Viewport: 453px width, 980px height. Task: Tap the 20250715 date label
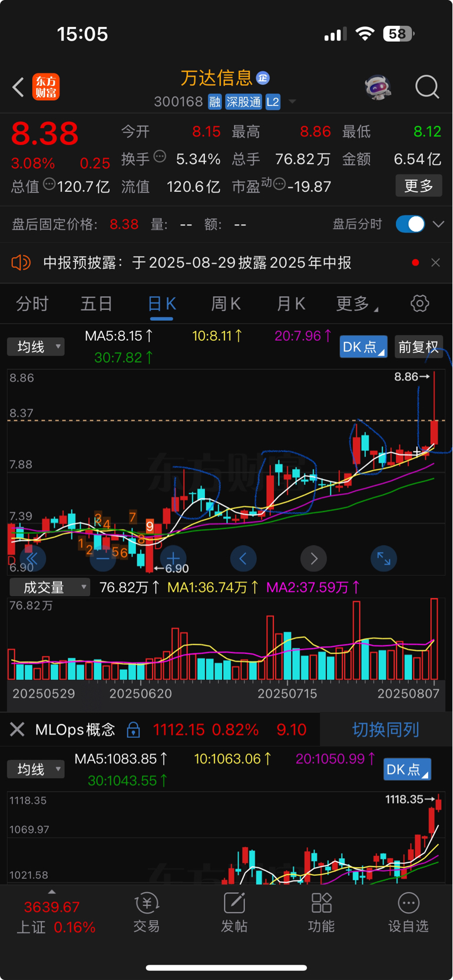(287, 693)
